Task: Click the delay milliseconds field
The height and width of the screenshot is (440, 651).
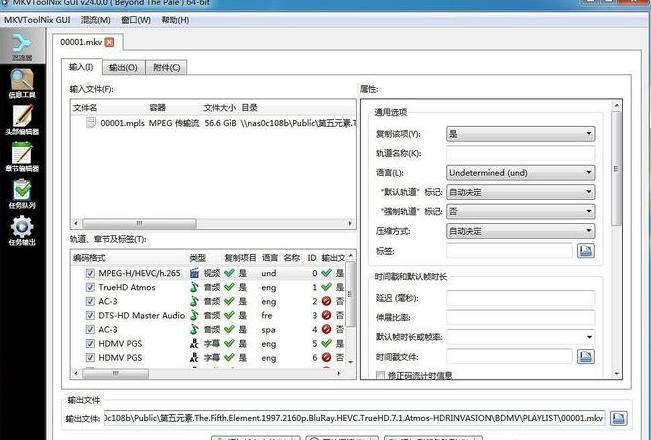Action: [521, 298]
